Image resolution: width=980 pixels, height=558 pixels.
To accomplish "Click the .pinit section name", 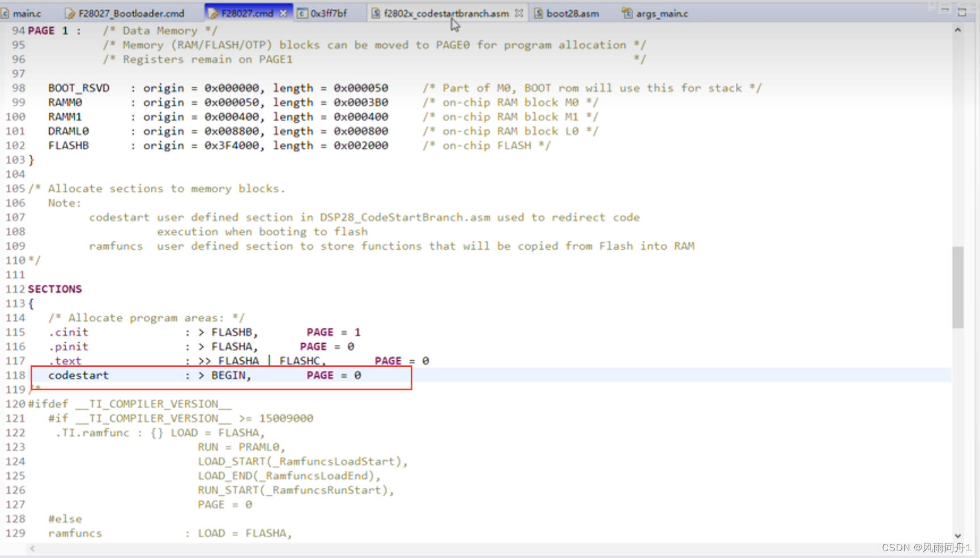I will [69, 347].
